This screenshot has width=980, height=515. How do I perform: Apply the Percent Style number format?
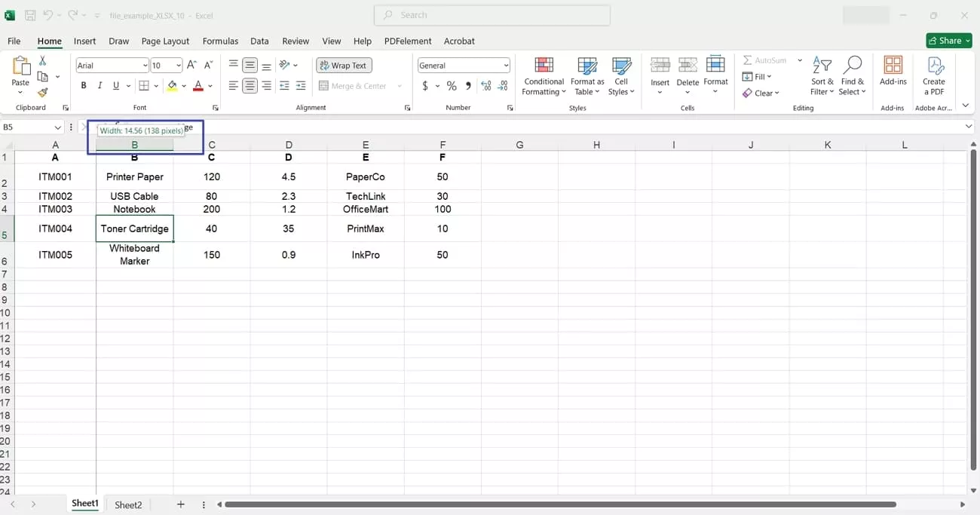click(451, 85)
